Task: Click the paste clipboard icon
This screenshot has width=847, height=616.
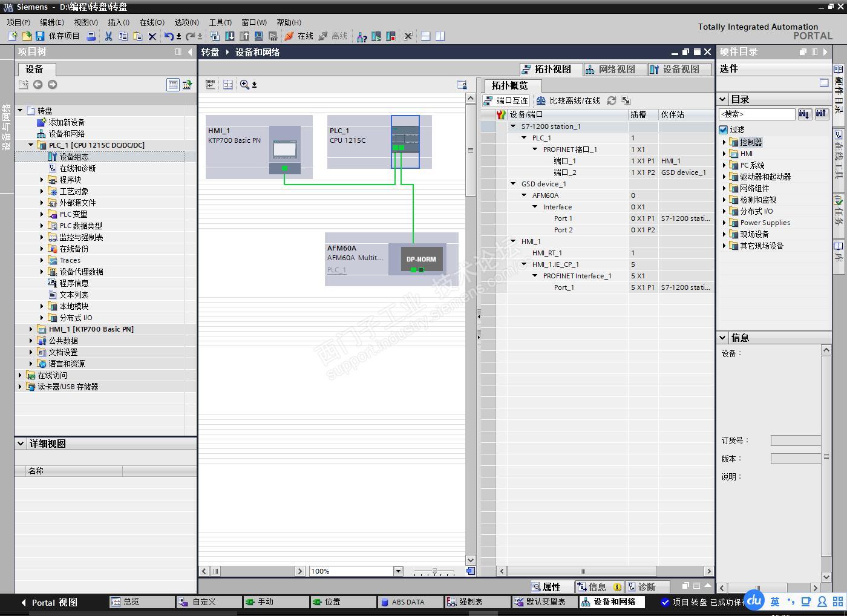Action: pos(137,36)
